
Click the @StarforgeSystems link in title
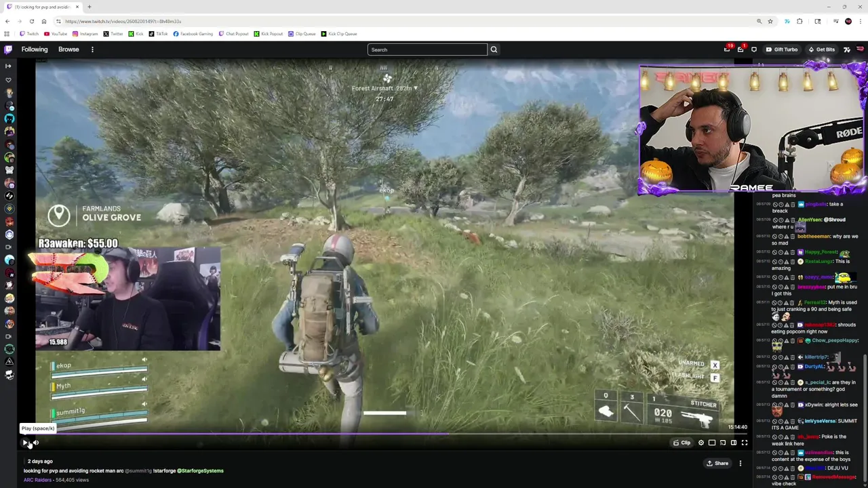[200, 470]
